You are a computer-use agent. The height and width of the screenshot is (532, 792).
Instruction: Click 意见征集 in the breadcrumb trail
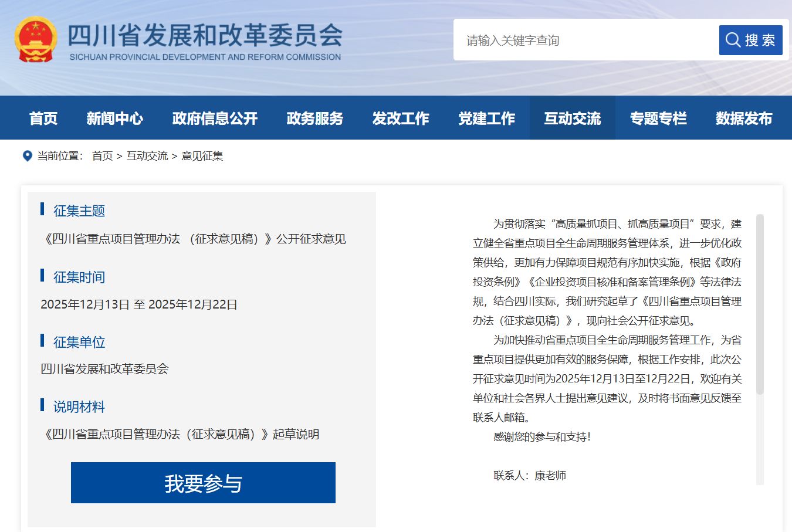(x=202, y=156)
